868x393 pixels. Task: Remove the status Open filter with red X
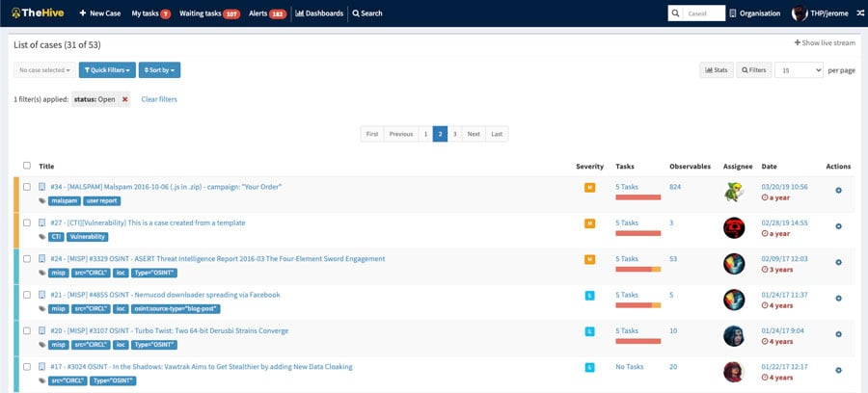point(123,99)
